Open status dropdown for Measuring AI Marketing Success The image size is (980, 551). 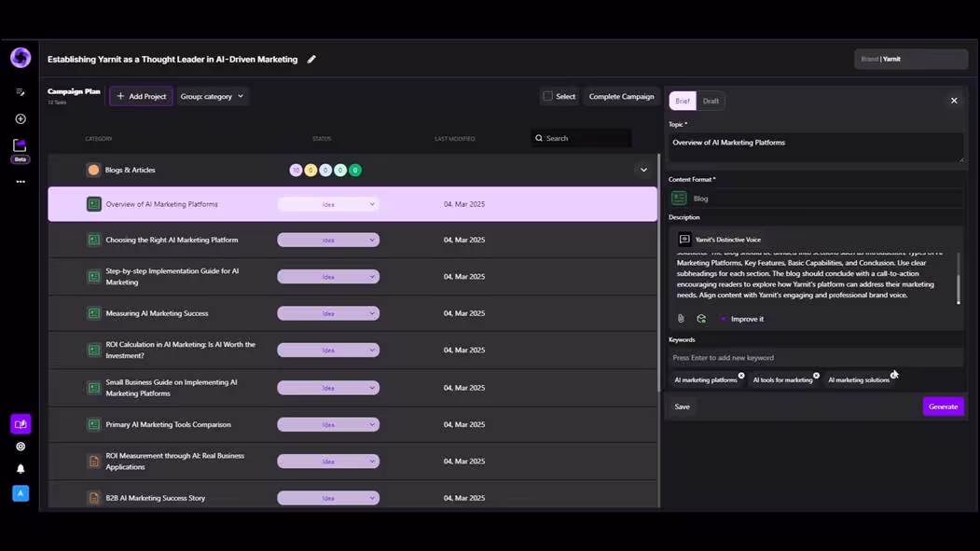click(x=328, y=313)
